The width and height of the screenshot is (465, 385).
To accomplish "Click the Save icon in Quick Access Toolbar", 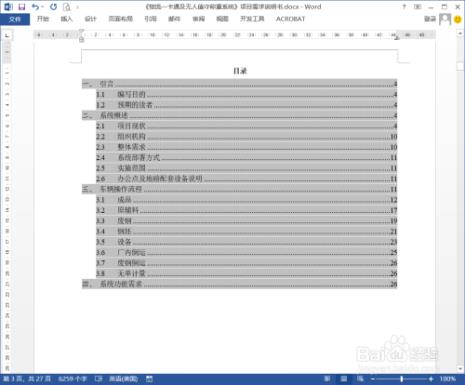I will tap(22, 7).
